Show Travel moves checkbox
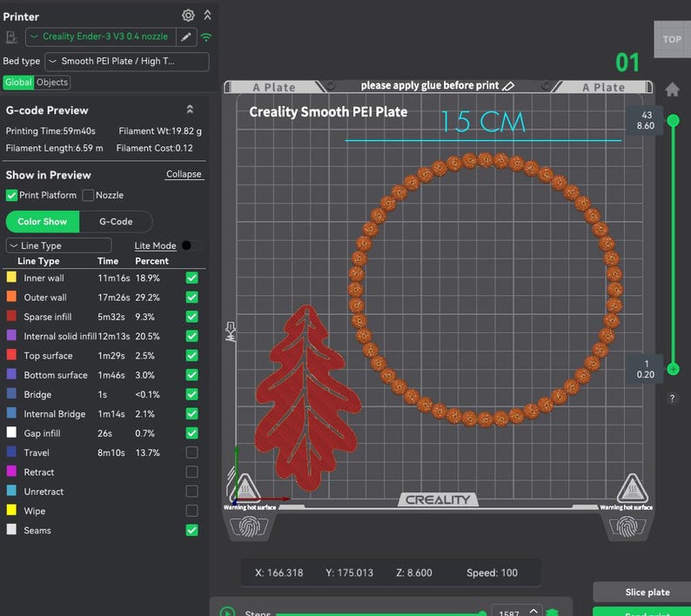Viewport: 691px width, 616px height. point(191,452)
